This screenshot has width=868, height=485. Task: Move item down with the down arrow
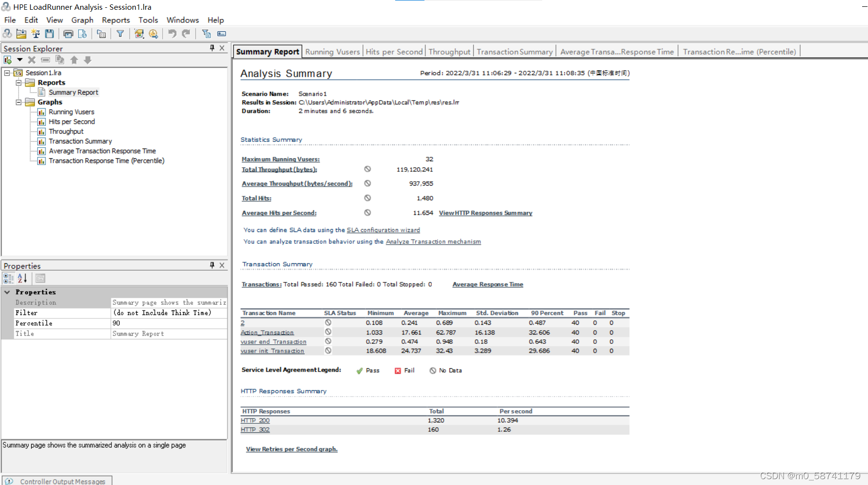click(88, 60)
